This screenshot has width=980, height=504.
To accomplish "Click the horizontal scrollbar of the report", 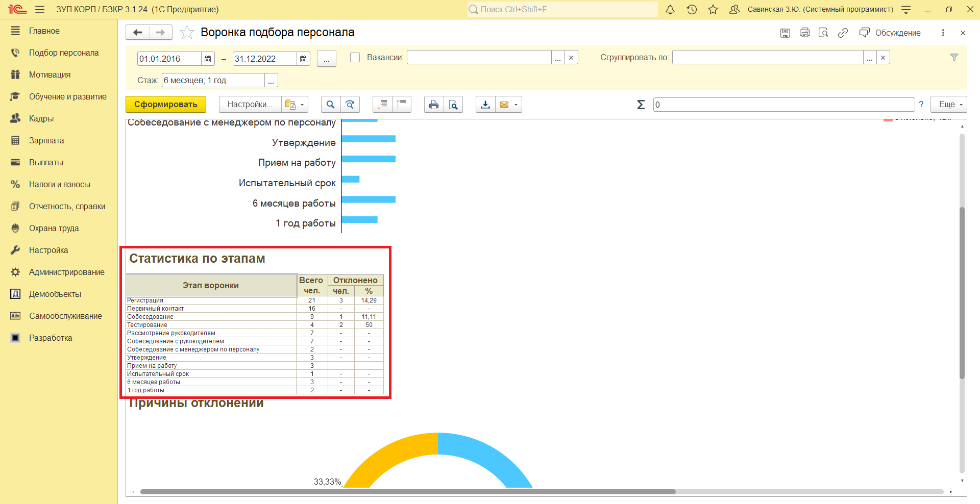I will 407,492.
